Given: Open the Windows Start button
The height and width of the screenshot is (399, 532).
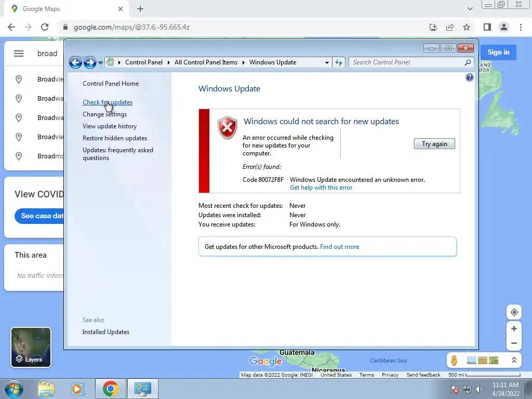Looking at the screenshot, I should tap(14, 389).
